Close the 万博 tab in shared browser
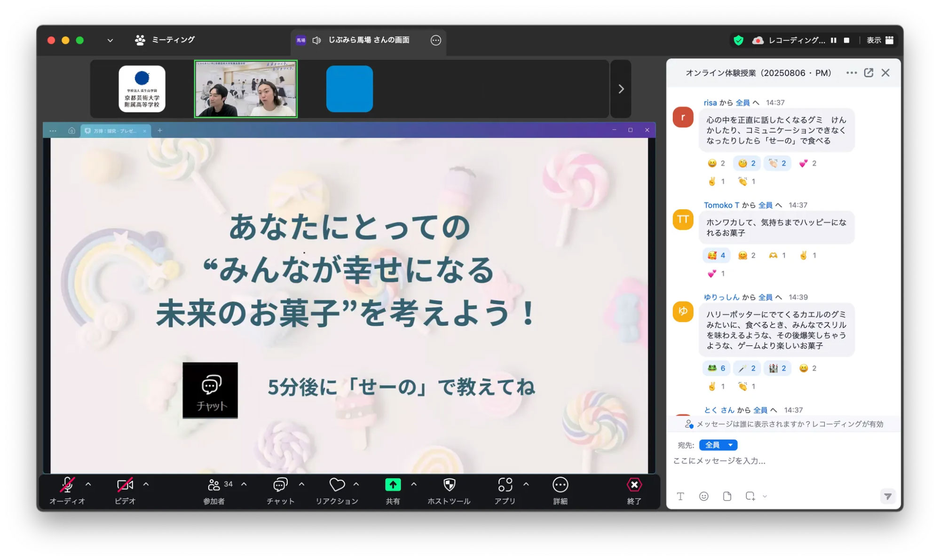The image size is (940, 560). point(145,131)
